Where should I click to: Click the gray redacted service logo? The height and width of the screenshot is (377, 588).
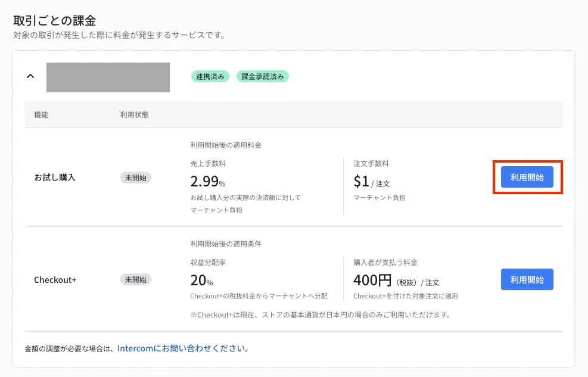(x=108, y=77)
